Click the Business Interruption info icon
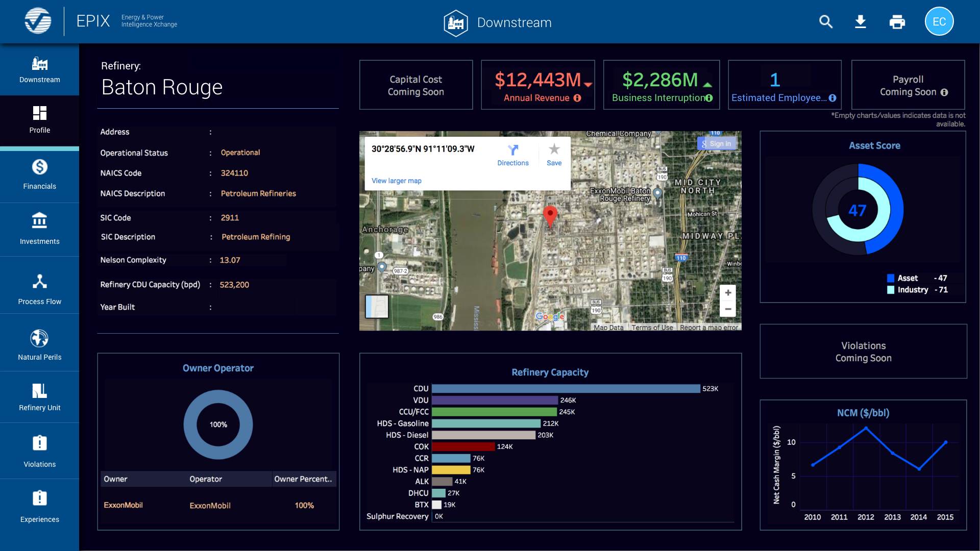980x551 pixels. pyautogui.click(x=709, y=98)
